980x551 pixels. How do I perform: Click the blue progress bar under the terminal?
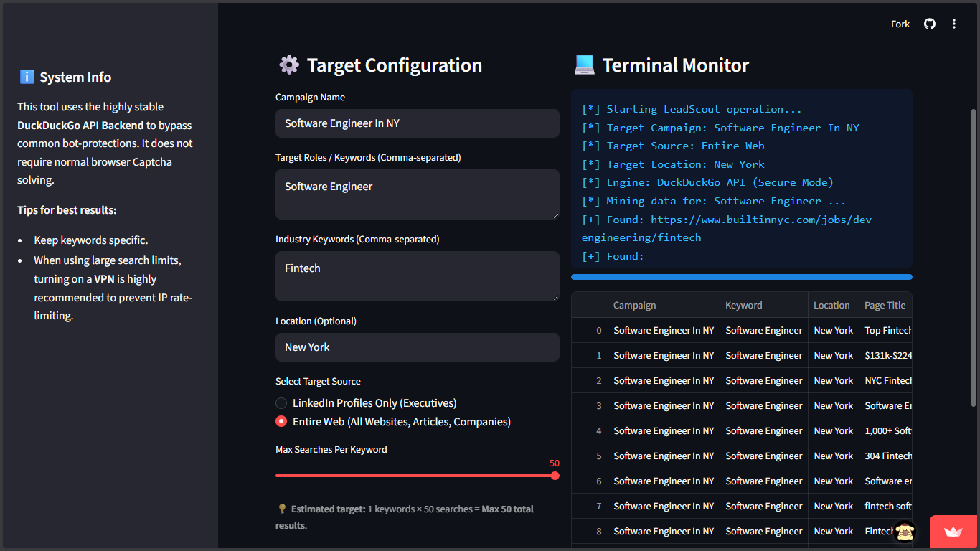(742, 277)
